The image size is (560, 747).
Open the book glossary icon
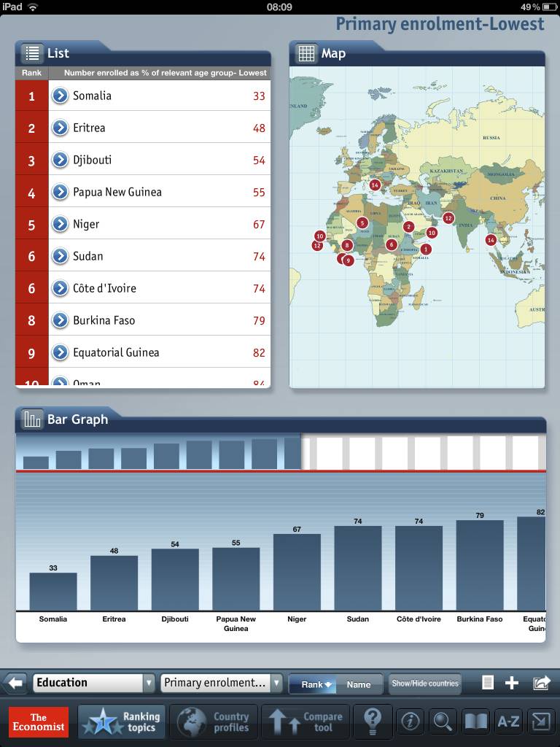(x=475, y=721)
